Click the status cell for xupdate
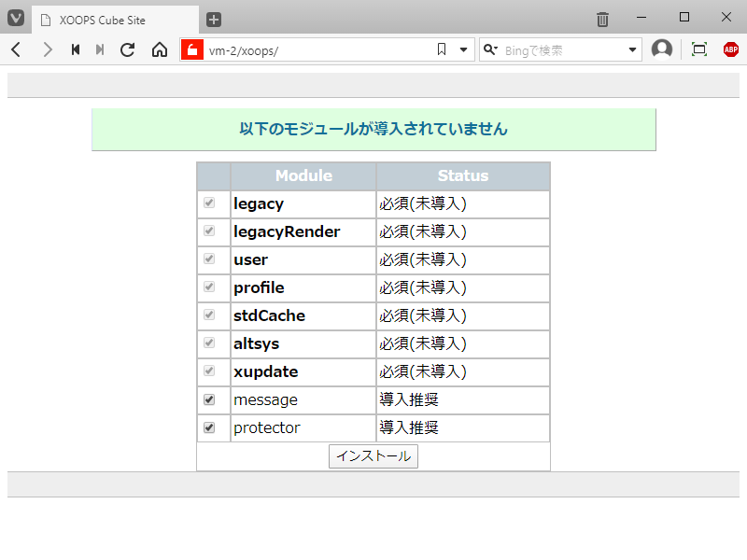Screen dimensions: 747x560 [x=463, y=372]
